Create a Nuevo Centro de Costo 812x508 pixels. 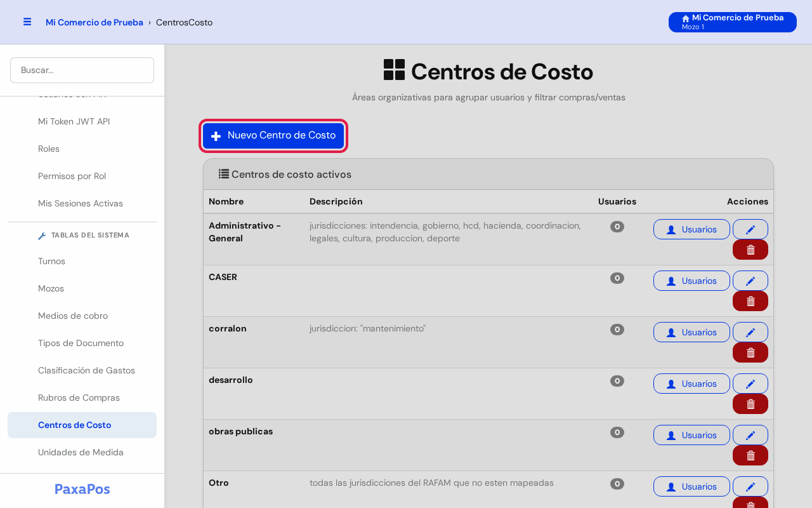tap(273, 136)
